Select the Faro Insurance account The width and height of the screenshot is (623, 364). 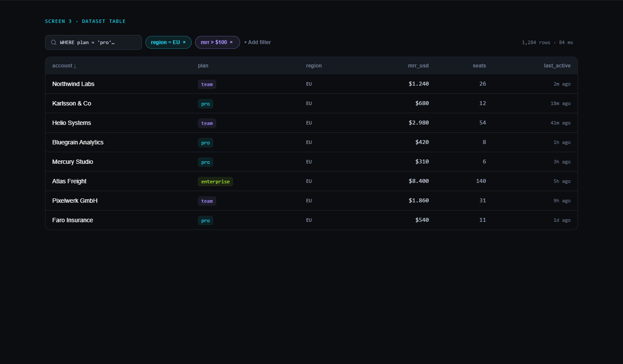coord(73,220)
